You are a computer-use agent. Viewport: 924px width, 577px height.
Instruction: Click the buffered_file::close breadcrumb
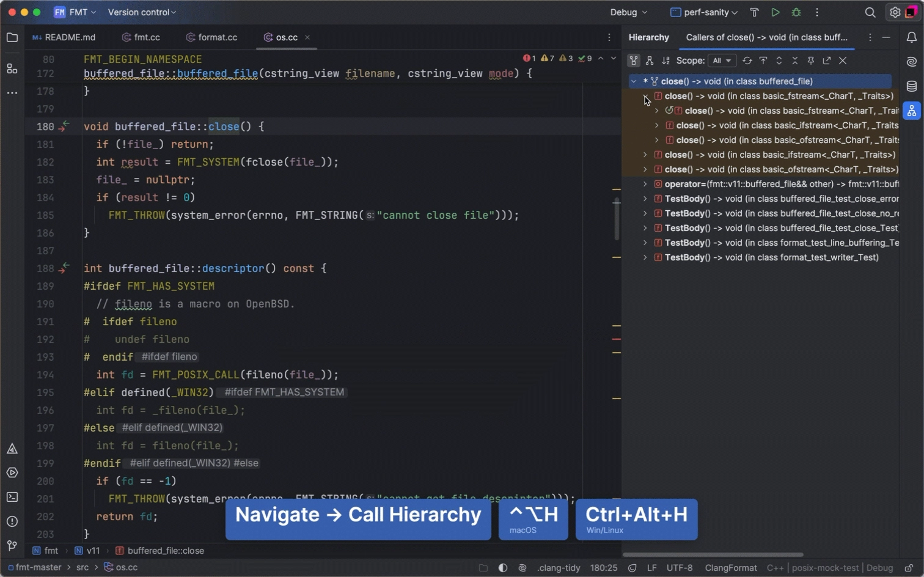159,551
